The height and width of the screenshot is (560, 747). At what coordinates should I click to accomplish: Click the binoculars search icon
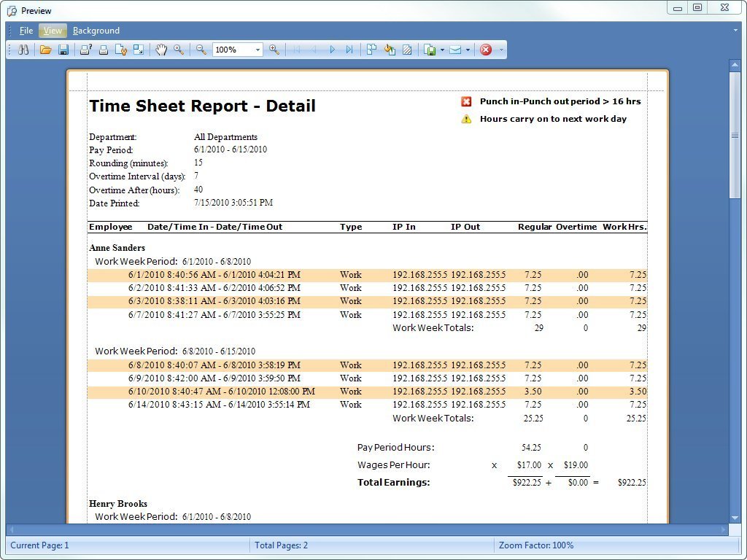pyautogui.click(x=23, y=50)
